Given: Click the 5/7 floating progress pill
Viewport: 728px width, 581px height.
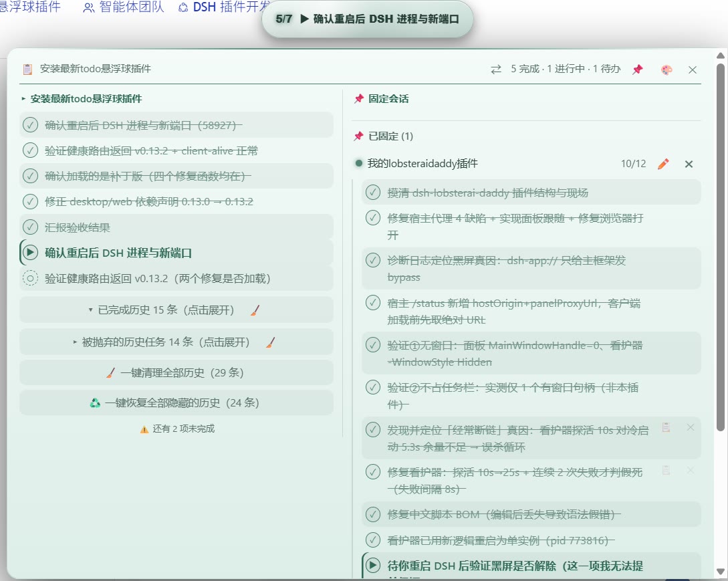Looking at the screenshot, I should click(x=367, y=19).
